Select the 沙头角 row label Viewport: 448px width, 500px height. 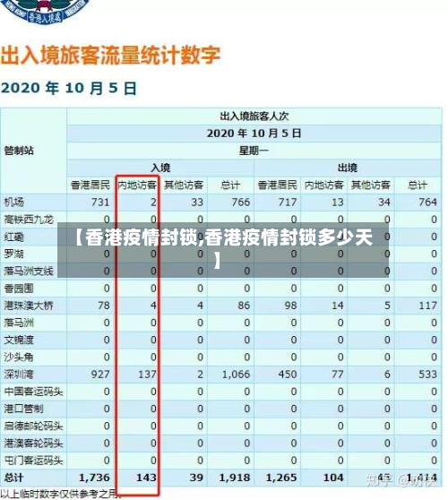[x=19, y=358]
